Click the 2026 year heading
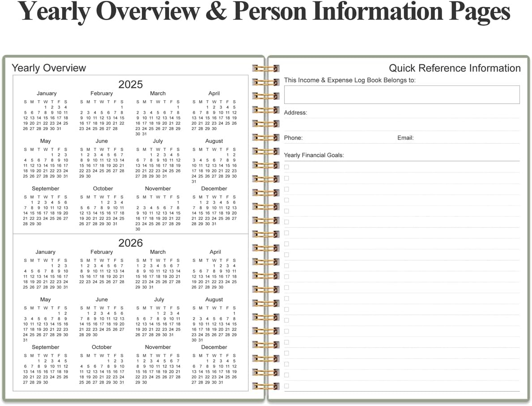Screen dimensions: 532x406 coord(130,243)
